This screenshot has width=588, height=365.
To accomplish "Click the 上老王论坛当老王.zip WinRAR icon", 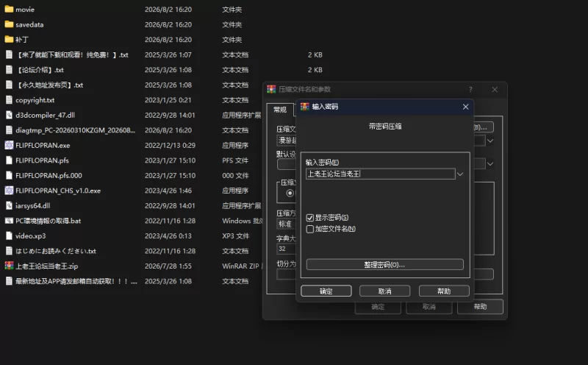I will click(x=9, y=266).
